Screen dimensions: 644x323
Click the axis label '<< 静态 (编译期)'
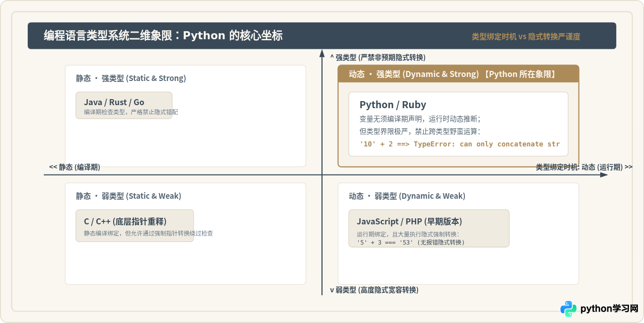coord(74,167)
